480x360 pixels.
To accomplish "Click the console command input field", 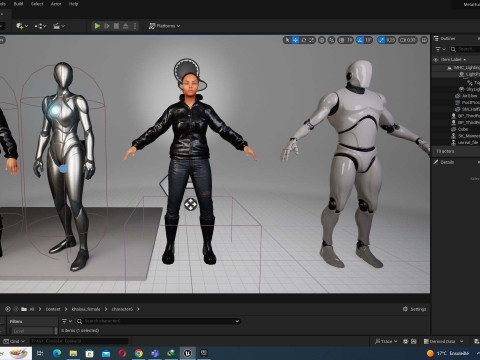I will (79, 341).
